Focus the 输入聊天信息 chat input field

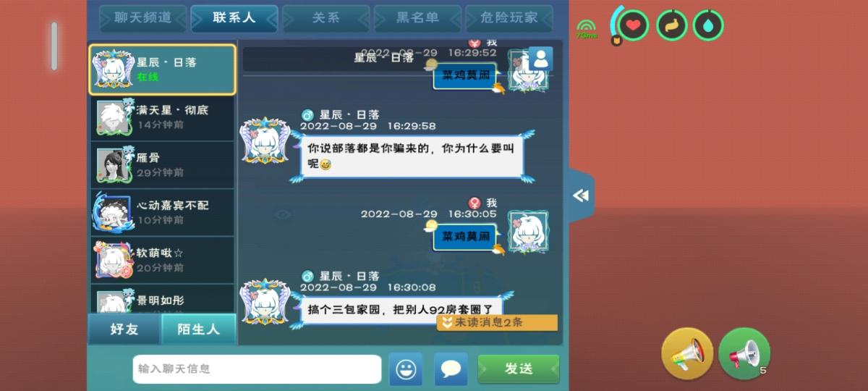tap(257, 369)
